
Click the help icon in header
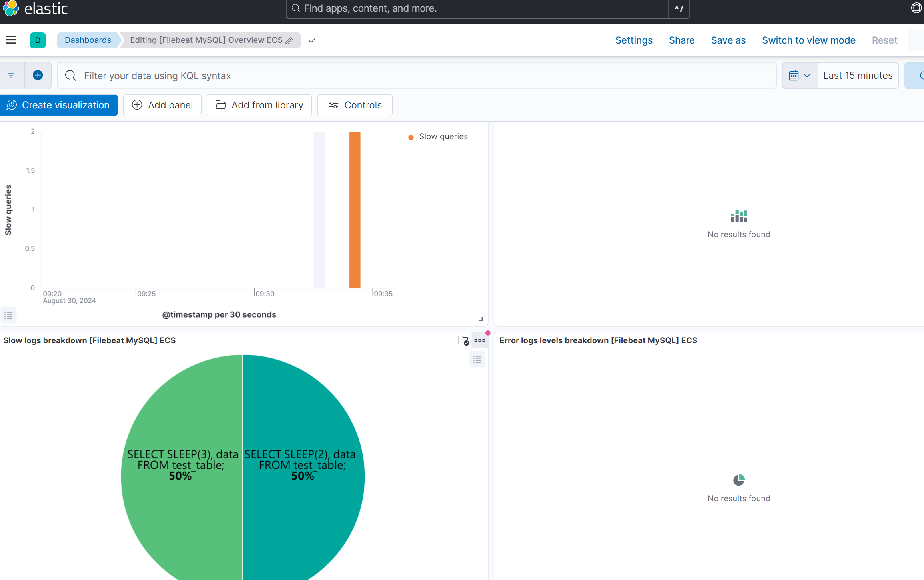[916, 8]
